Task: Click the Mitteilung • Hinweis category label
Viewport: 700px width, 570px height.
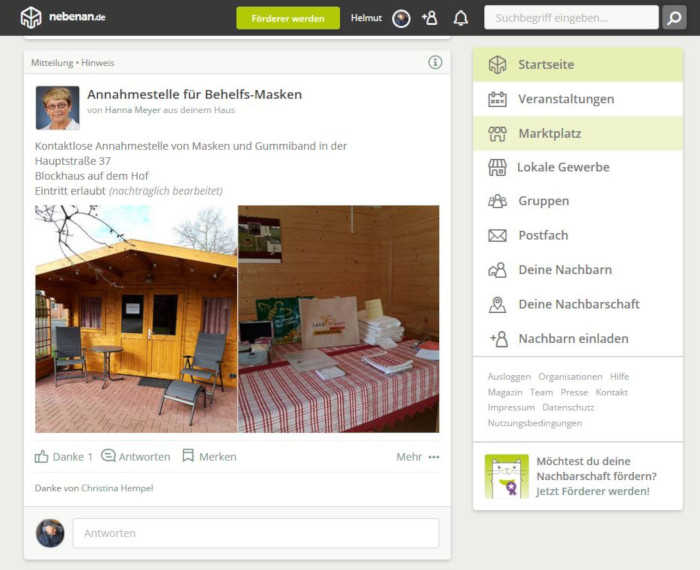Action: tap(73, 63)
